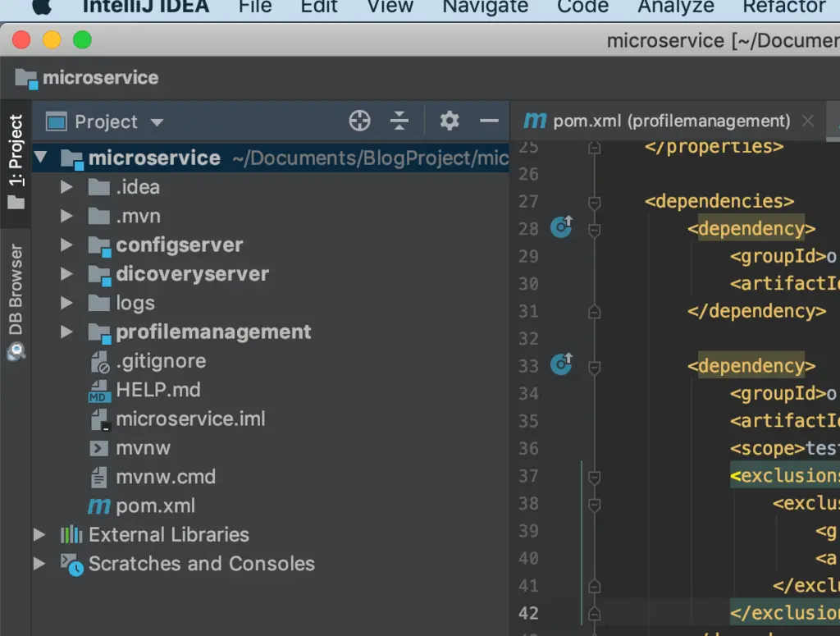Click the .idea folder icon
The image size is (840, 636).
[98, 187]
